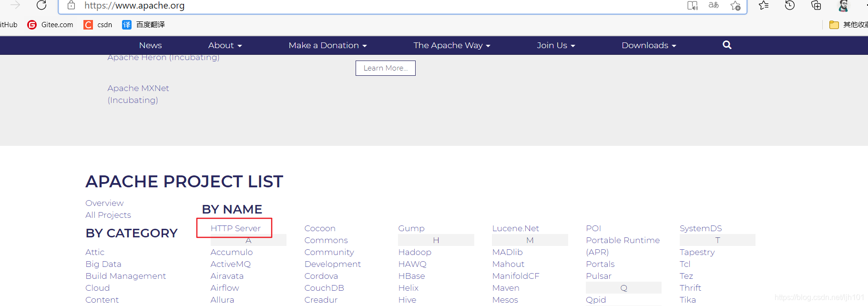Open the Airavata project link

227,276
